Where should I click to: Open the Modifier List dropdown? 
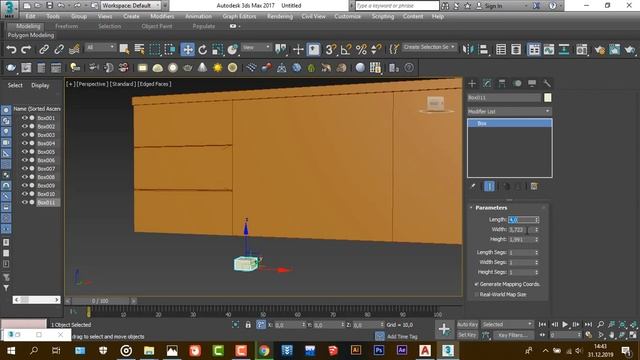click(509, 111)
